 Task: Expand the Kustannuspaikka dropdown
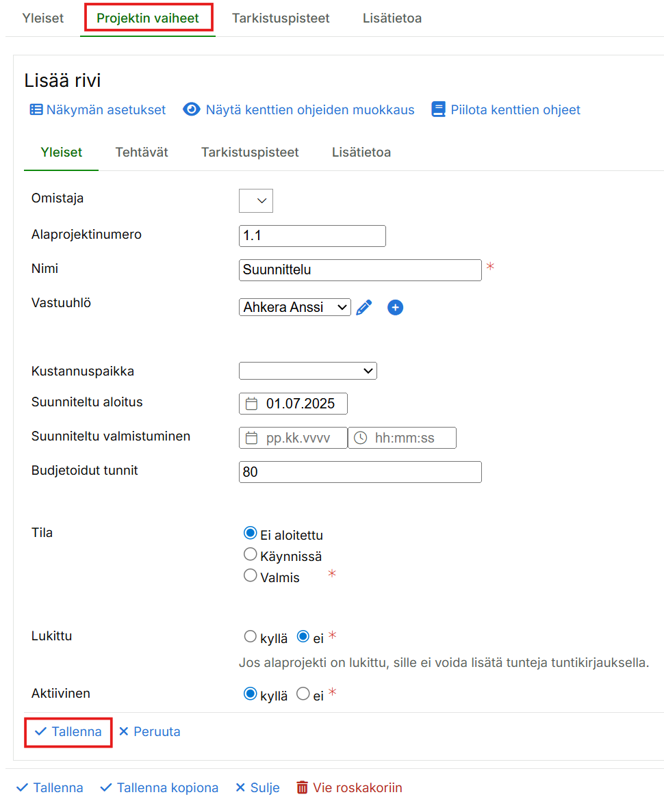pos(307,371)
